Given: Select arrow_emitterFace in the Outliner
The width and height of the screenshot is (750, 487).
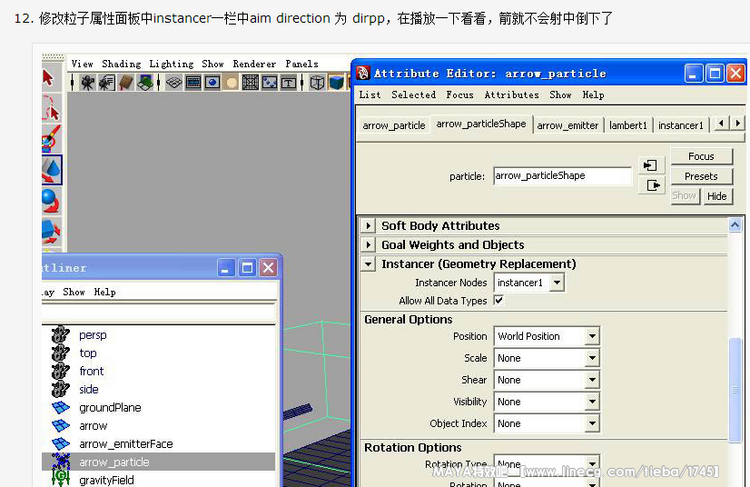Looking at the screenshot, I should pyautogui.click(x=126, y=444).
